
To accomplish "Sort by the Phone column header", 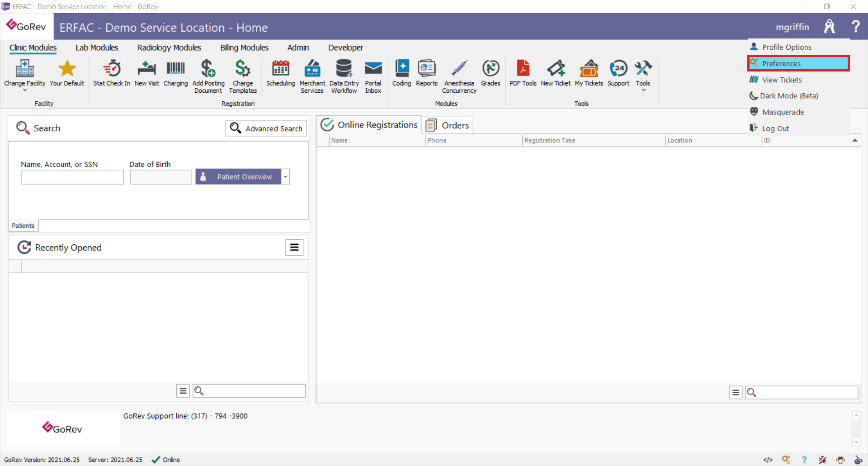I will (474, 140).
